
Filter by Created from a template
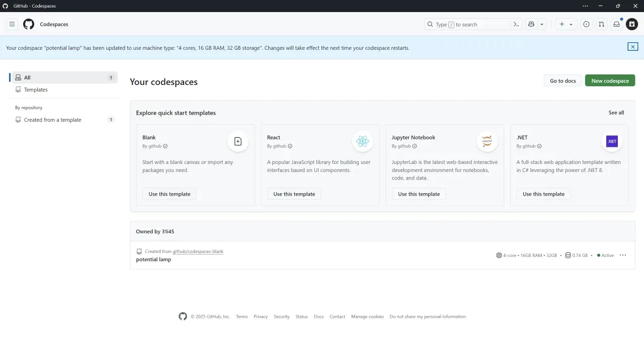(64, 120)
